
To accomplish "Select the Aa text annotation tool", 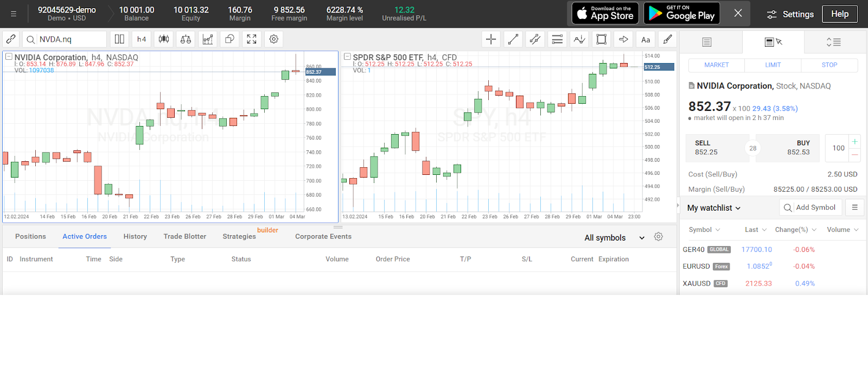I will [x=646, y=39].
